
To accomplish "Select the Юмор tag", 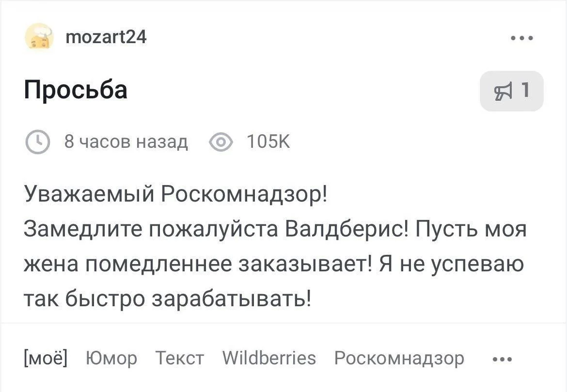I will tap(111, 359).
